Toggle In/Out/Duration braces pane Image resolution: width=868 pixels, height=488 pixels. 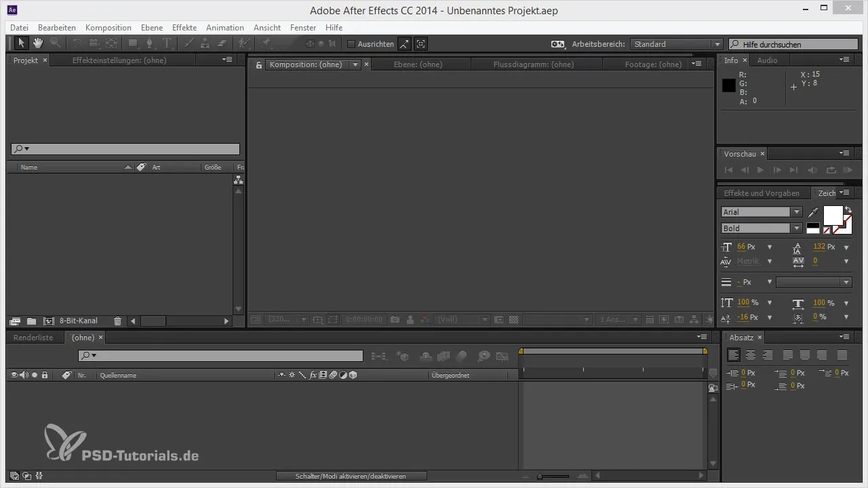pyautogui.click(x=39, y=476)
